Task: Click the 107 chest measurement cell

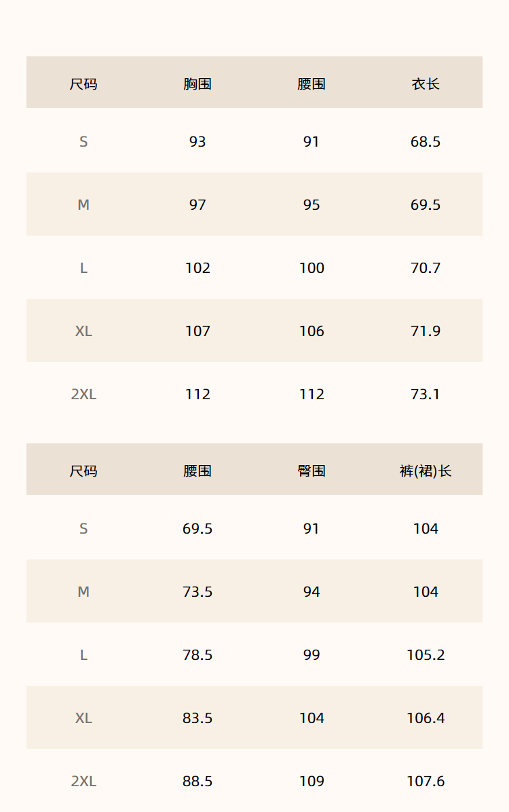Action: tap(197, 331)
